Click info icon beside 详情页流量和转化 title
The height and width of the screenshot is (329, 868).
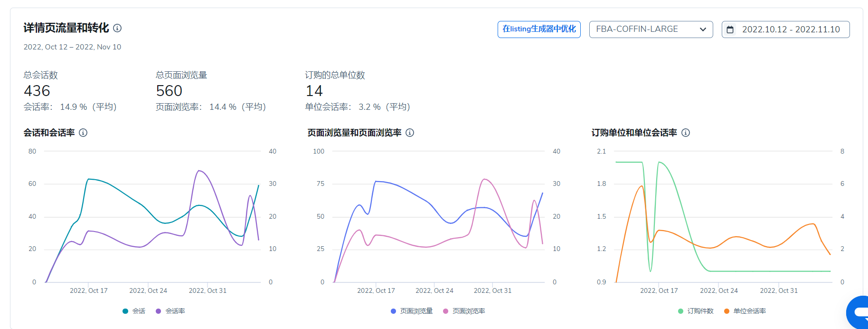click(117, 29)
